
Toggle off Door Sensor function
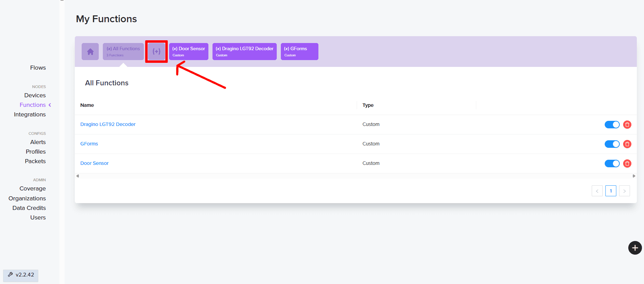[612, 164]
